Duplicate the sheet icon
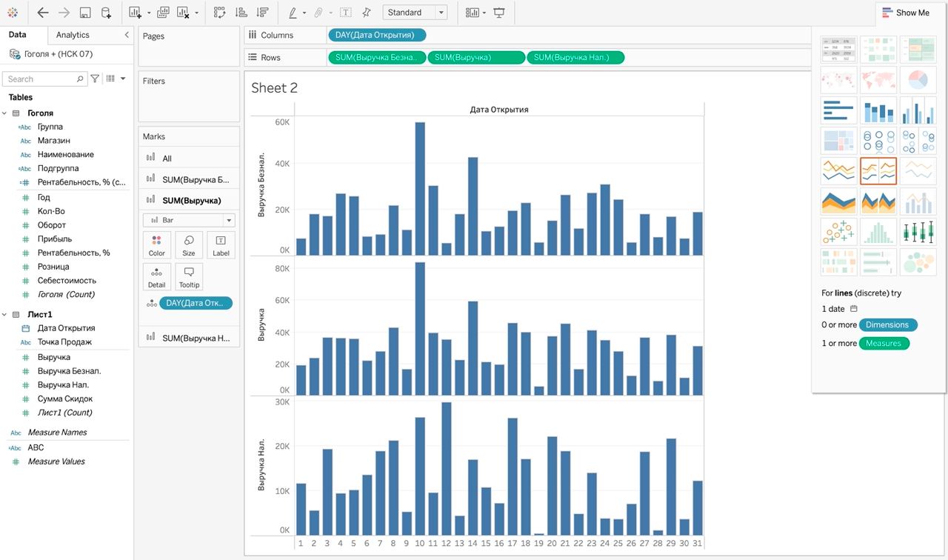Viewport: 948px width, 560px height. pyautogui.click(x=163, y=13)
